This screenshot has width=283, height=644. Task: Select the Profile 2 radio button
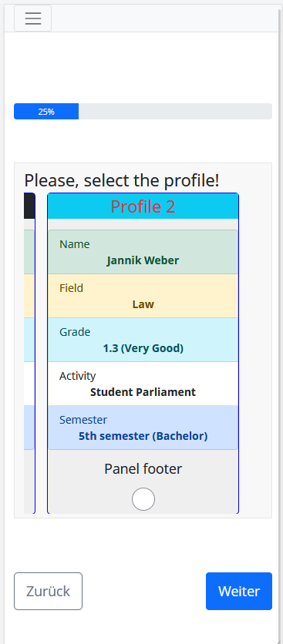pos(143,499)
